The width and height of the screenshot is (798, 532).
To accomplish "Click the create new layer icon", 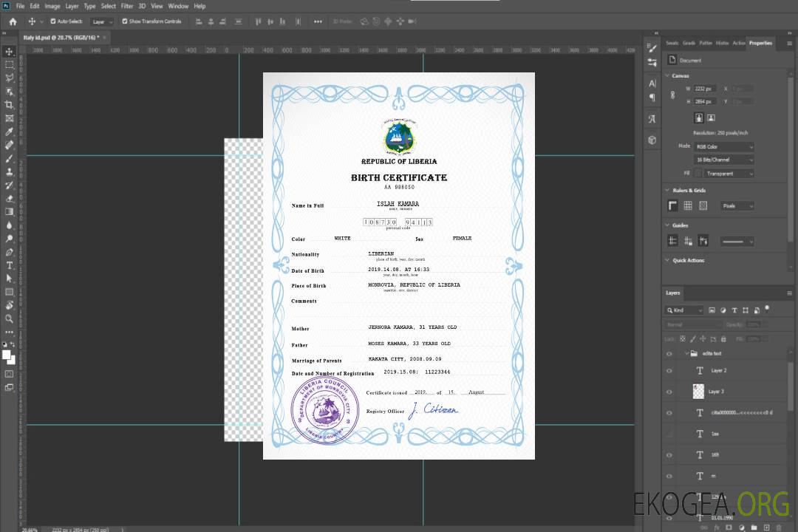I will click(766, 528).
